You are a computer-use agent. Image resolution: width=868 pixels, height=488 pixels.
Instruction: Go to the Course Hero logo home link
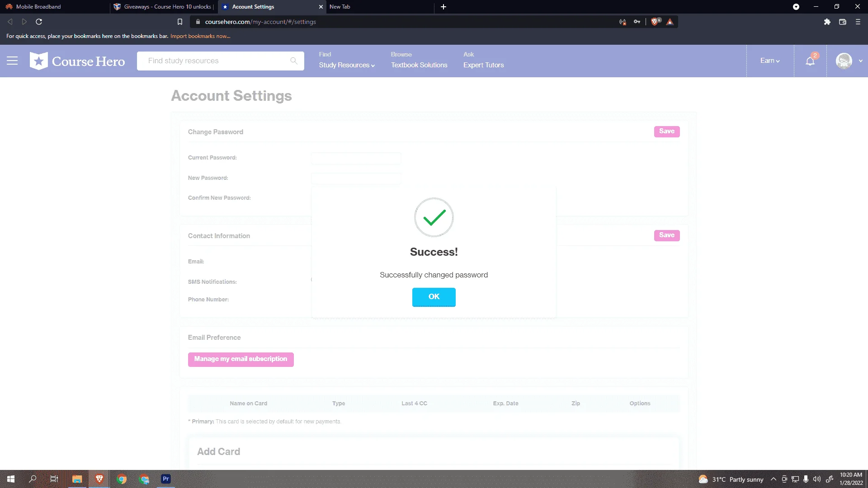pyautogui.click(x=77, y=61)
